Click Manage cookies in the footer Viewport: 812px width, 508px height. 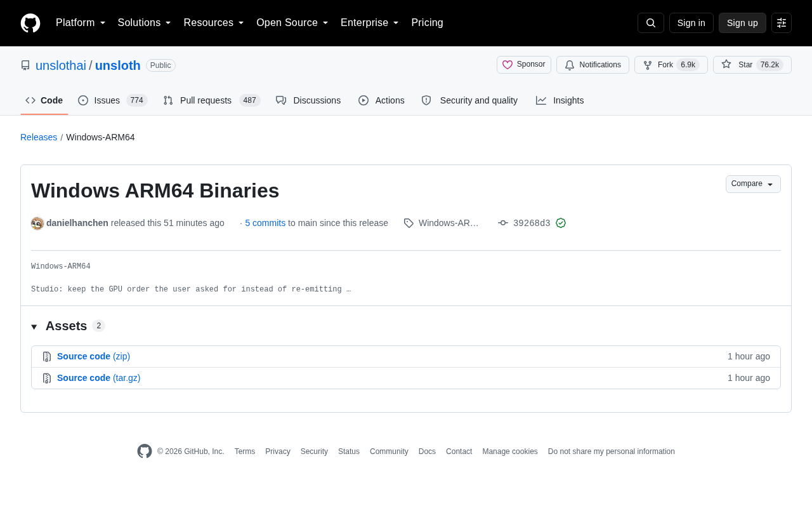tap(510, 451)
